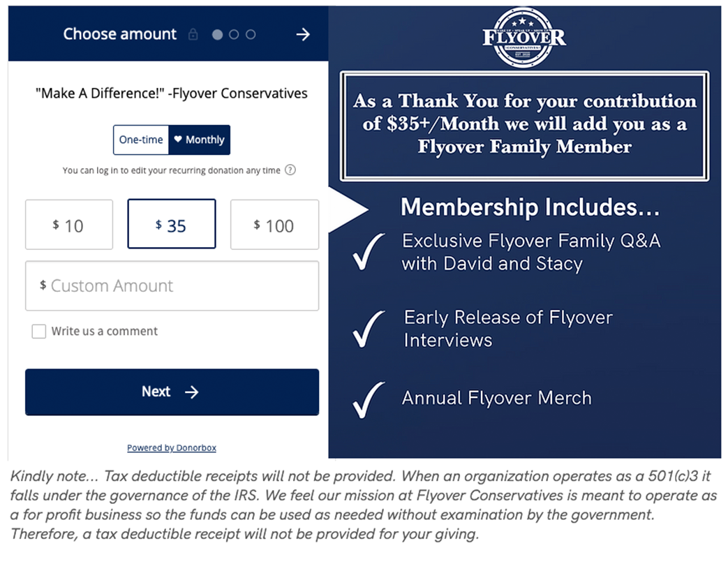This screenshot has height=564, width=728.
Task: Choose the $35 donation amount
Action: [172, 225]
